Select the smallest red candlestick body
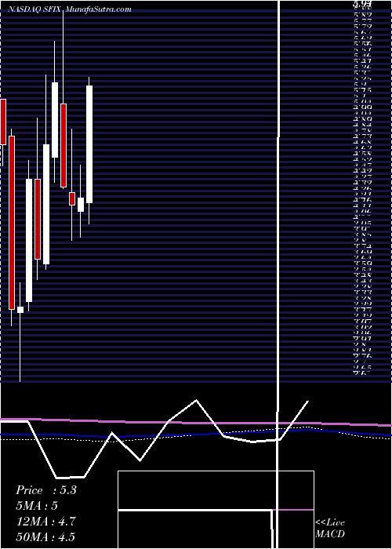Screen dimensions: 392x549 click(72, 198)
